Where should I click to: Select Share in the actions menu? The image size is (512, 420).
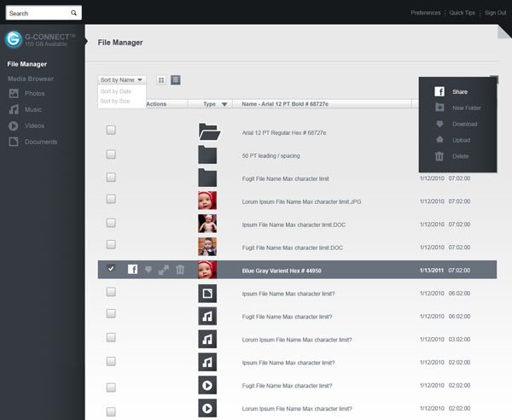coord(460,91)
